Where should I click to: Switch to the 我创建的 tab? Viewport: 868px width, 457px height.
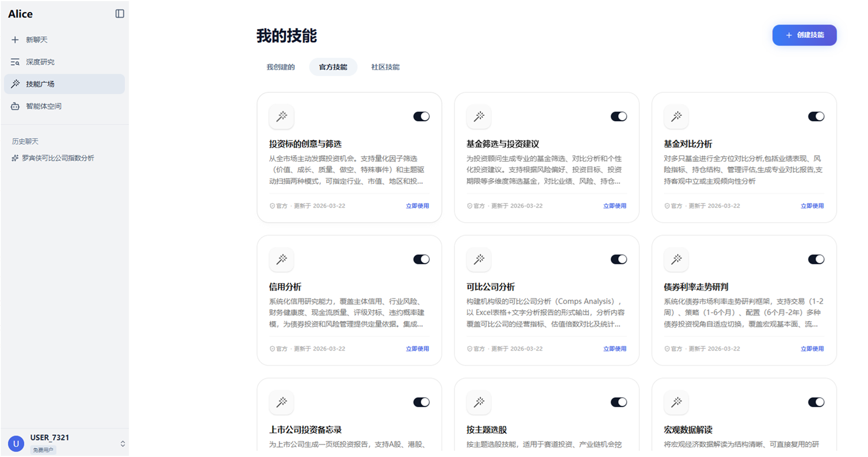pyautogui.click(x=280, y=67)
